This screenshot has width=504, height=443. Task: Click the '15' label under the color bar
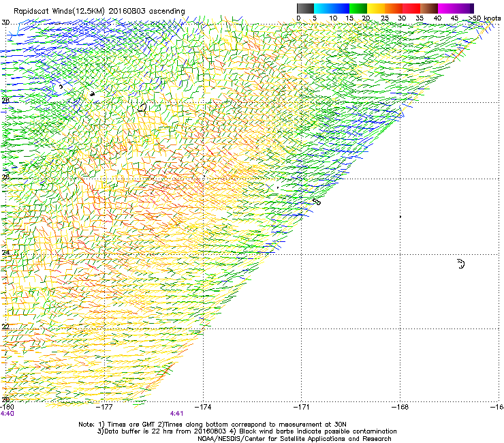click(349, 18)
